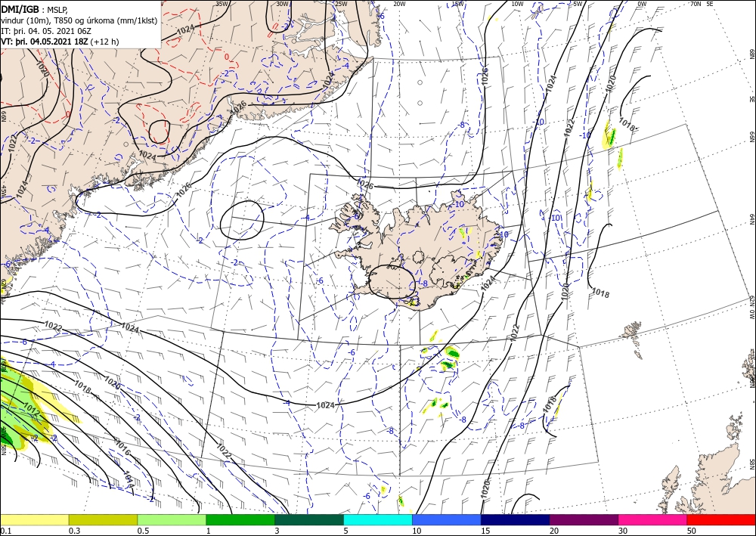Click the 0.1 legend value
Image resolution: width=756 pixels, height=536 pixels.
click(5, 531)
